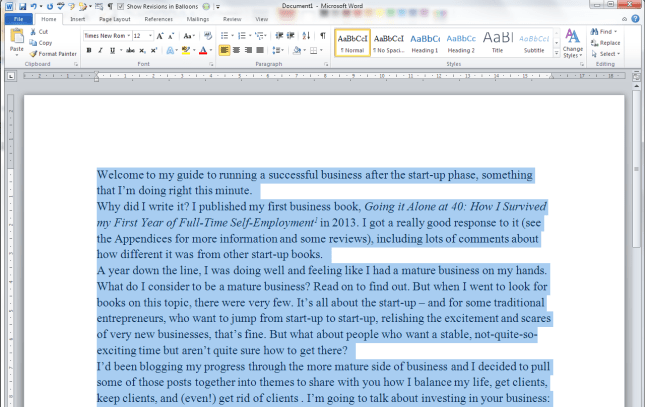Open the Clipboard pane launcher
This screenshot has height=407, width=645.
click(x=76, y=65)
